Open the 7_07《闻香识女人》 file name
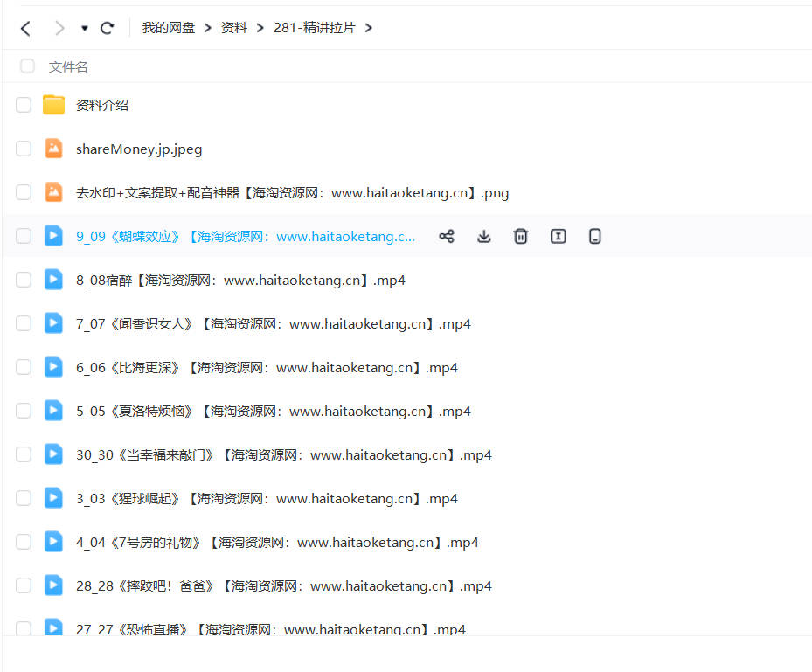Viewport: 812px width, 672px height. [274, 324]
